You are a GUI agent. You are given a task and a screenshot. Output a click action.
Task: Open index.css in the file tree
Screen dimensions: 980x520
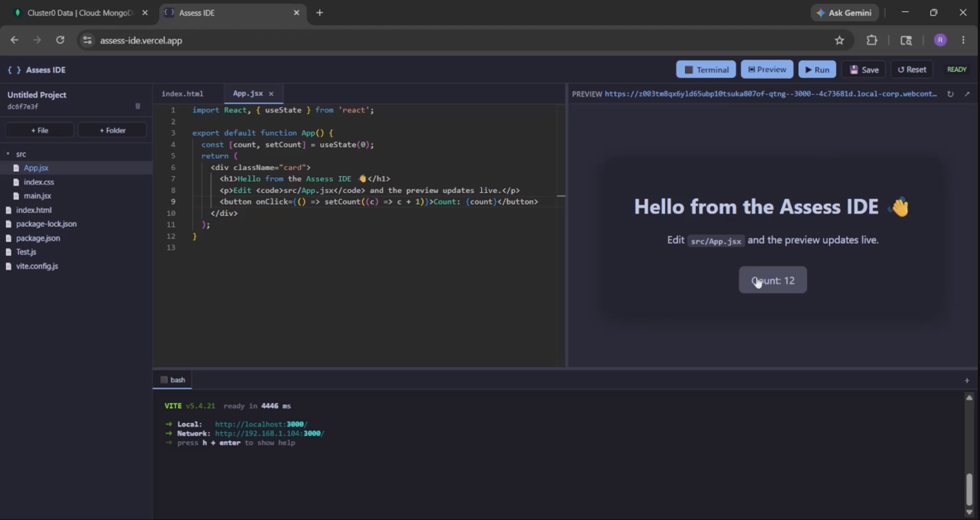[39, 182]
